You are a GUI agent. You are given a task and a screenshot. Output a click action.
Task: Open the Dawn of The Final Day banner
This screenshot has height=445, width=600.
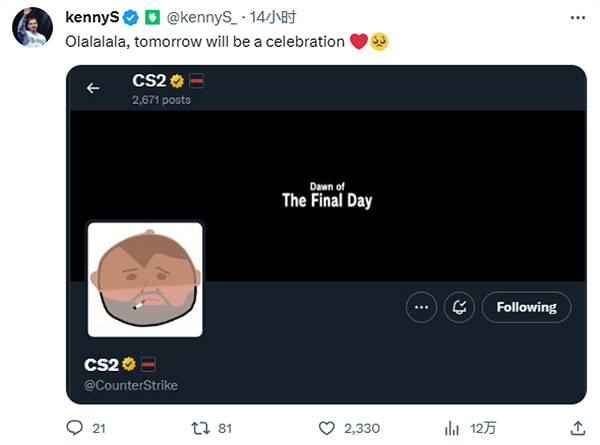coord(327,195)
